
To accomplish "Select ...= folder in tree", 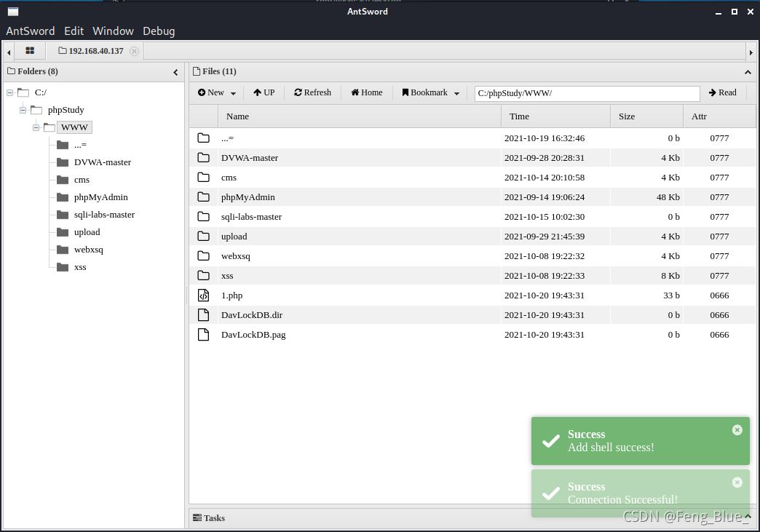I will [x=80, y=145].
